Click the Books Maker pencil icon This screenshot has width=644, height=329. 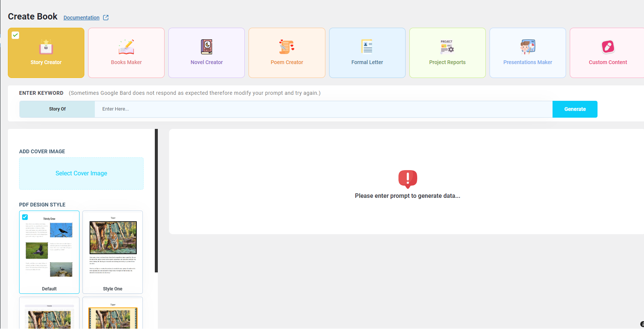pyautogui.click(x=126, y=47)
